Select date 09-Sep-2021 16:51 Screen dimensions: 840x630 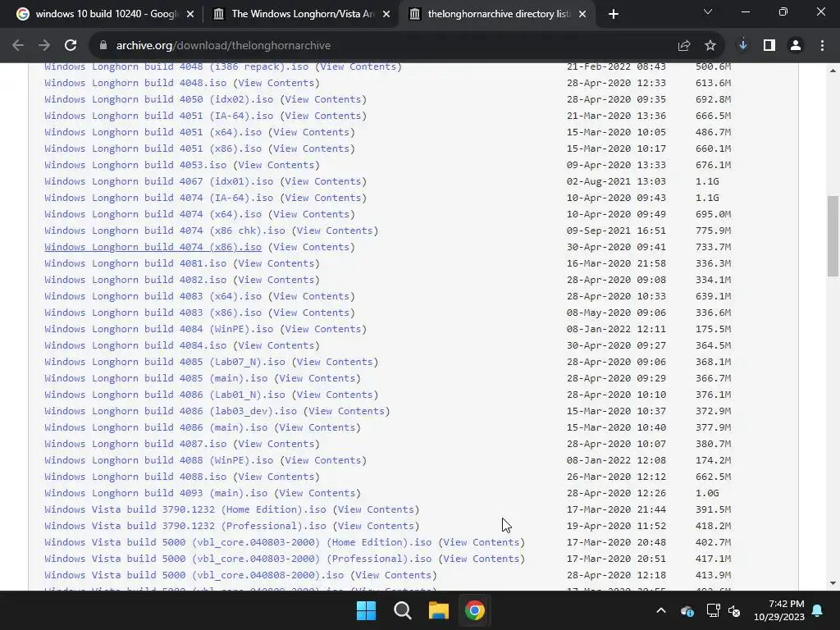pos(616,231)
